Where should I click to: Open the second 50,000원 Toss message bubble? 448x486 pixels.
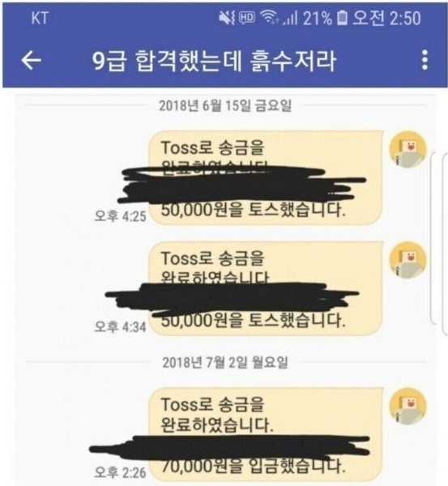click(x=266, y=288)
